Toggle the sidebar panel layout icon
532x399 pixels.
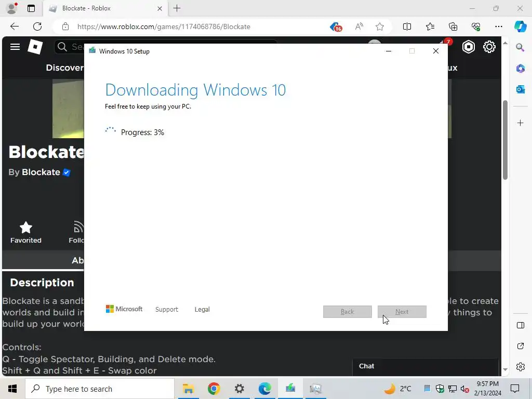(x=520, y=325)
